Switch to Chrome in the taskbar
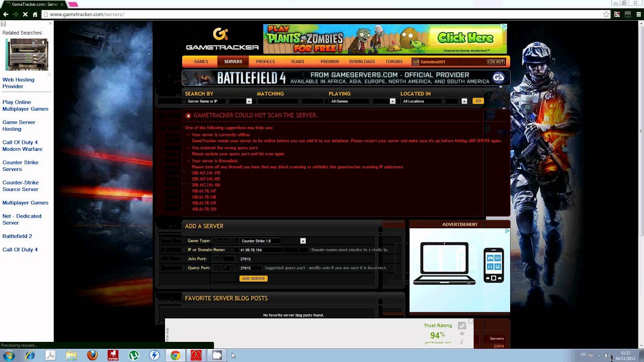The width and height of the screenshot is (644, 362). [175, 355]
